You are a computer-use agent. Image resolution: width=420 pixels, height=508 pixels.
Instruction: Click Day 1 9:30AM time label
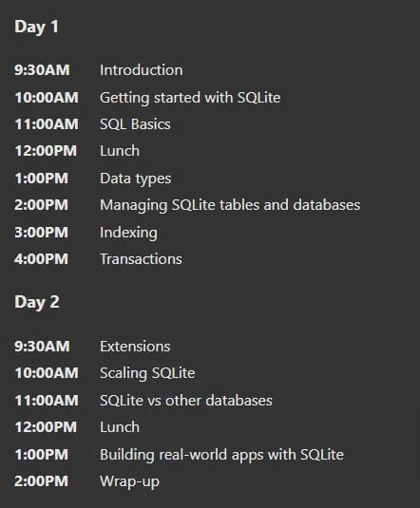(42, 70)
